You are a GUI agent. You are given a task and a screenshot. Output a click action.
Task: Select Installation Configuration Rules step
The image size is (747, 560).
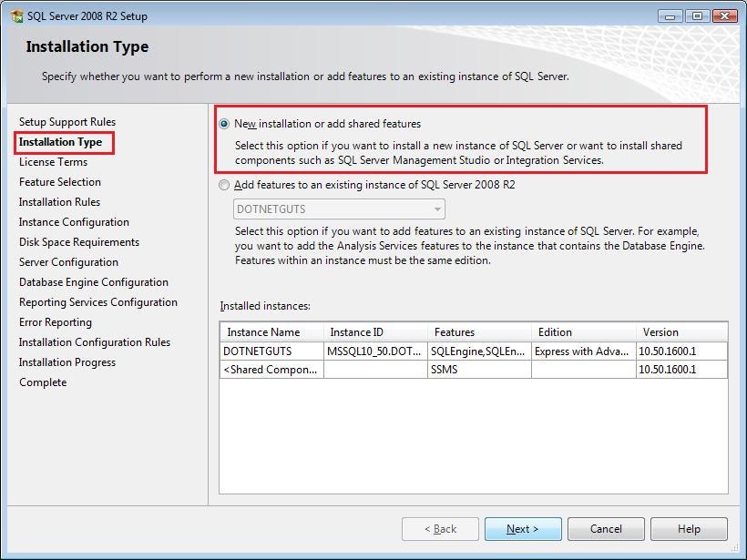[95, 342]
